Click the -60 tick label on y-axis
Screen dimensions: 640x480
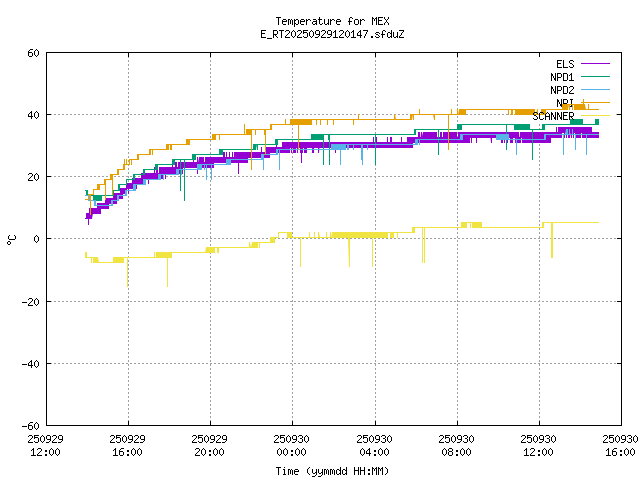coord(31,425)
